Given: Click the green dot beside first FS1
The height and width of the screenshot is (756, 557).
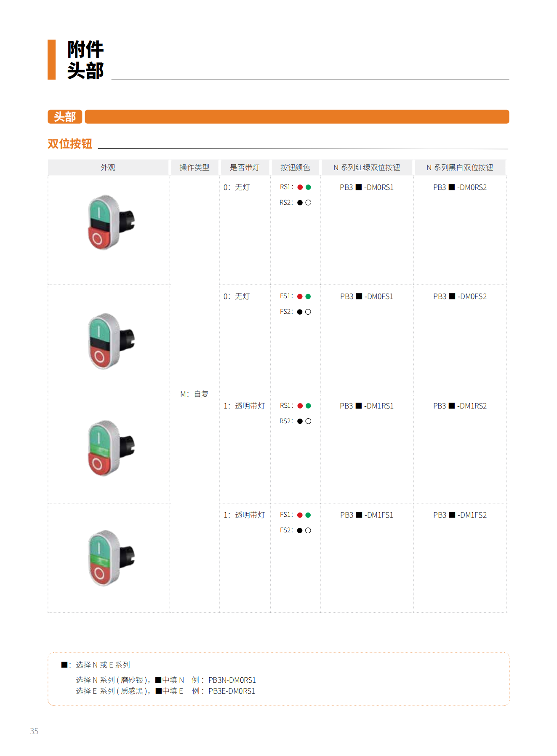Looking at the screenshot, I should (x=308, y=297).
